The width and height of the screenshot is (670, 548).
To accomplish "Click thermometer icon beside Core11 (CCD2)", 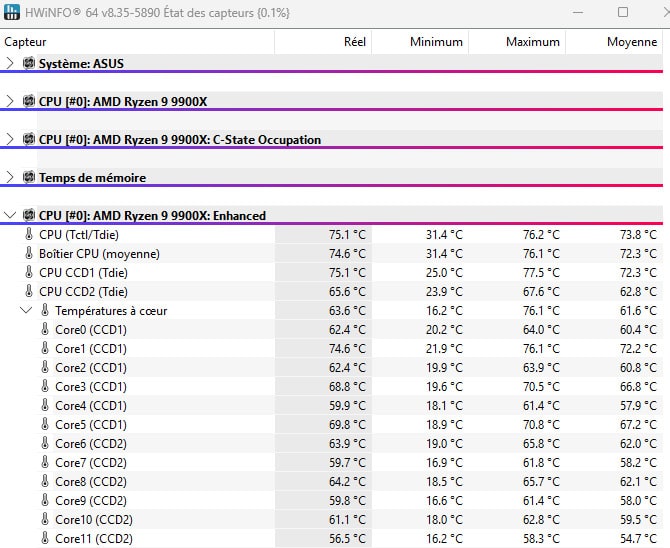I will (x=45, y=539).
